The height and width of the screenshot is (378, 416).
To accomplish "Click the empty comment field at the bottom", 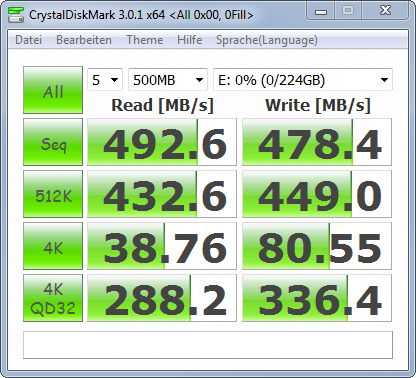I will click(x=208, y=345).
